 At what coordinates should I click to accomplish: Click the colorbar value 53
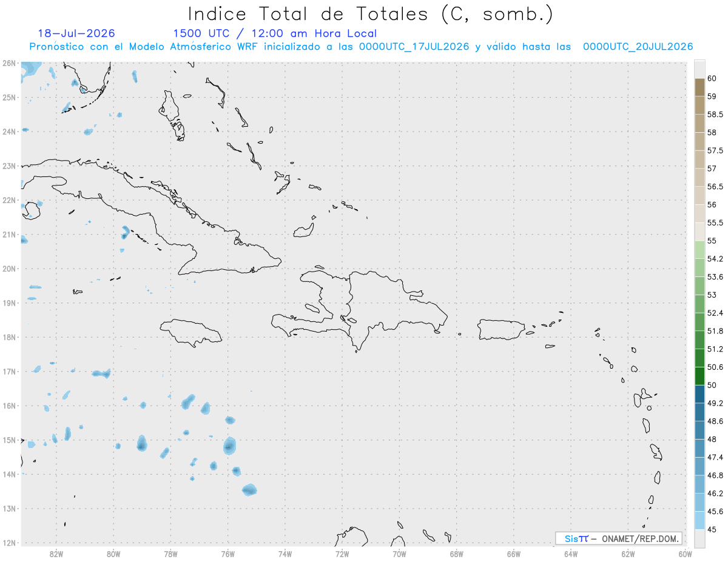pos(712,295)
